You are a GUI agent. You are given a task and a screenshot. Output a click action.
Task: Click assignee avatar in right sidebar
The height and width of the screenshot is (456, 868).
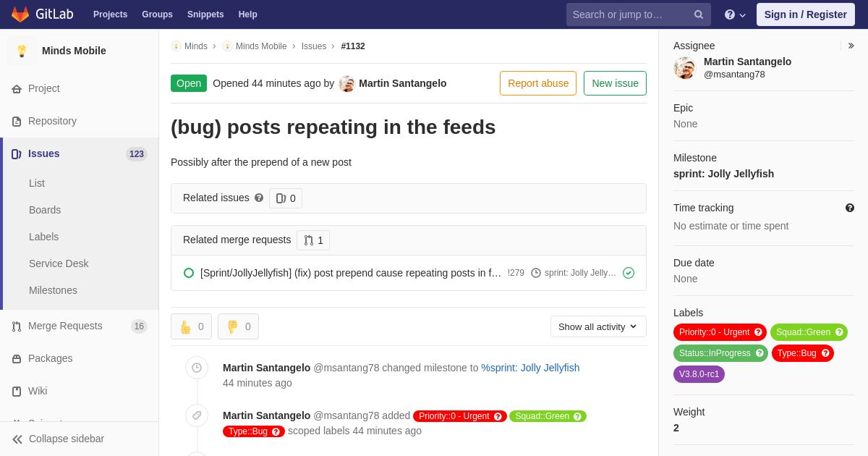click(685, 68)
